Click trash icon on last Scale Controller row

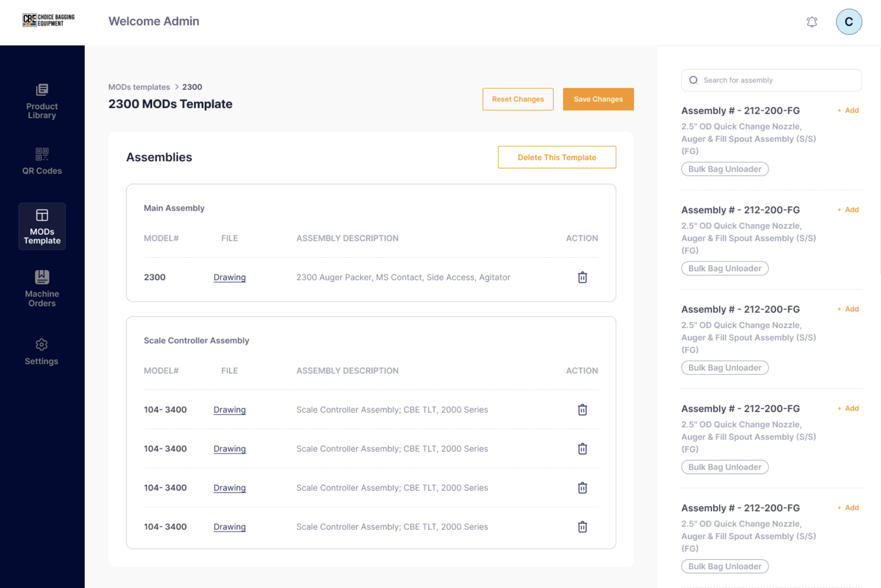coord(582,527)
